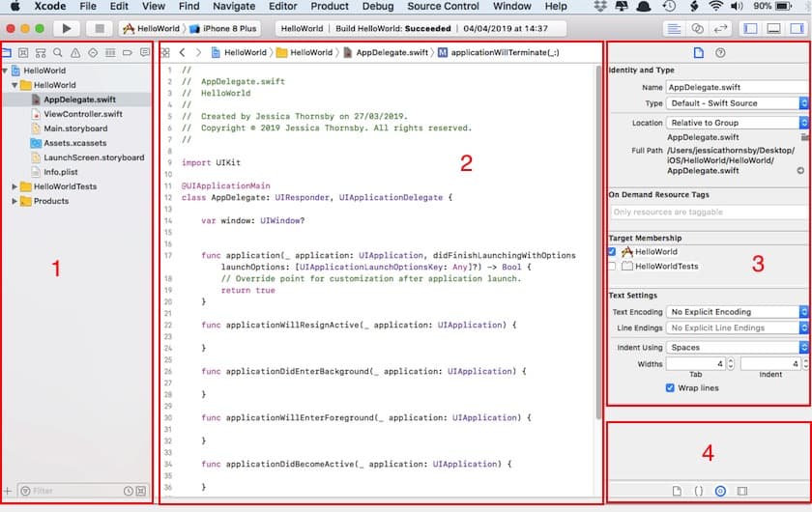The image size is (812, 512).
Task: Toggle the Debug area pane
Action: pyautogui.click(x=773, y=28)
